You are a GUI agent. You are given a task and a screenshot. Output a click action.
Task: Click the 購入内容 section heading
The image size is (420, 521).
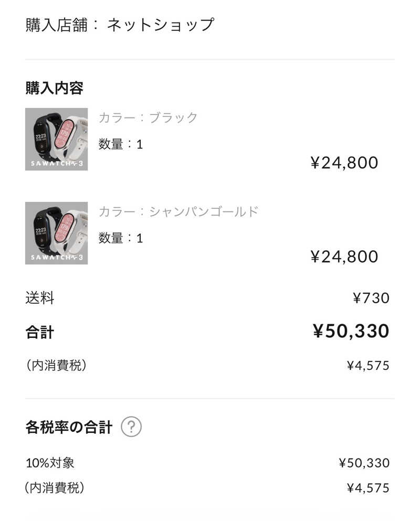55,88
